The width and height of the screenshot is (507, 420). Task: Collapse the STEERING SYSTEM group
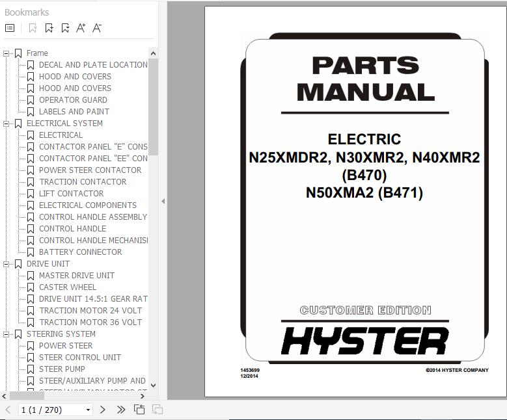pyautogui.click(x=6, y=334)
